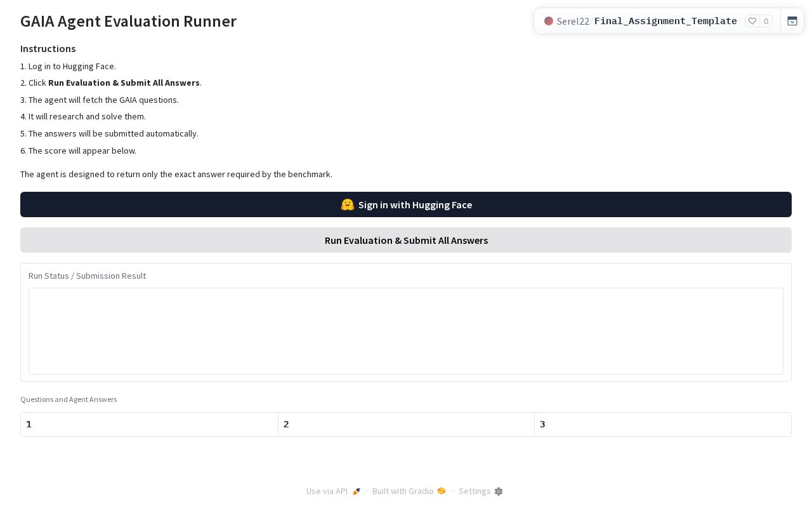
Task: Open the Use via API link
Action: click(333, 491)
